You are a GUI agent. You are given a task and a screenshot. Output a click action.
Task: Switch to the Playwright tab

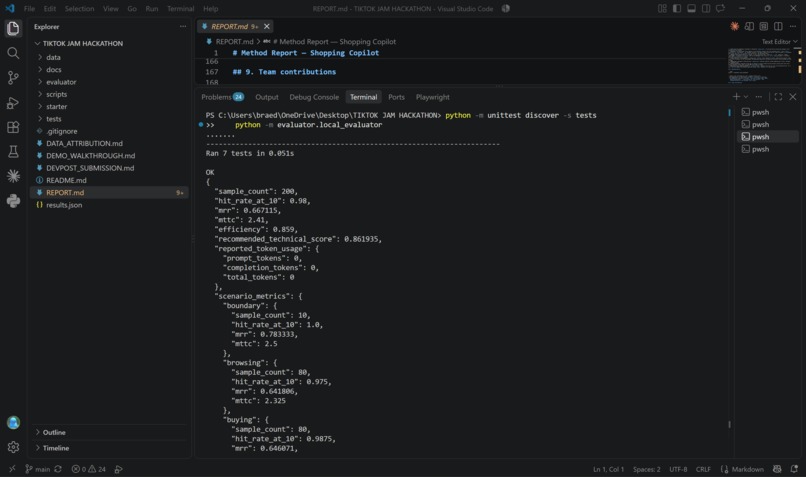(x=432, y=97)
